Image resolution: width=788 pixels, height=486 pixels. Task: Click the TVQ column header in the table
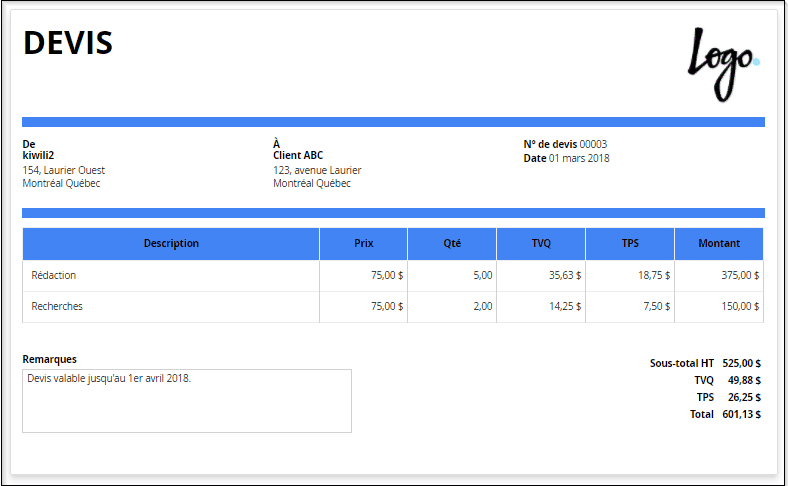(x=541, y=243)
